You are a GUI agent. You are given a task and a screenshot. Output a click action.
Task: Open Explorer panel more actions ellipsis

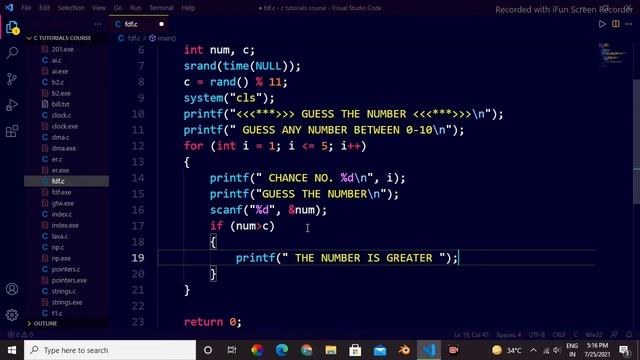click(x=97, y=24)
